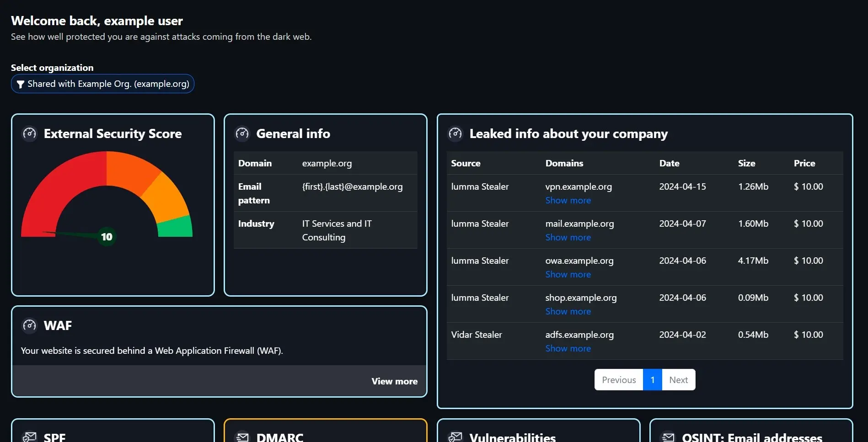The width and height of the screenshot is (868, 442).
Task: Click the WAF panel gauge icon
Action: 30,325
